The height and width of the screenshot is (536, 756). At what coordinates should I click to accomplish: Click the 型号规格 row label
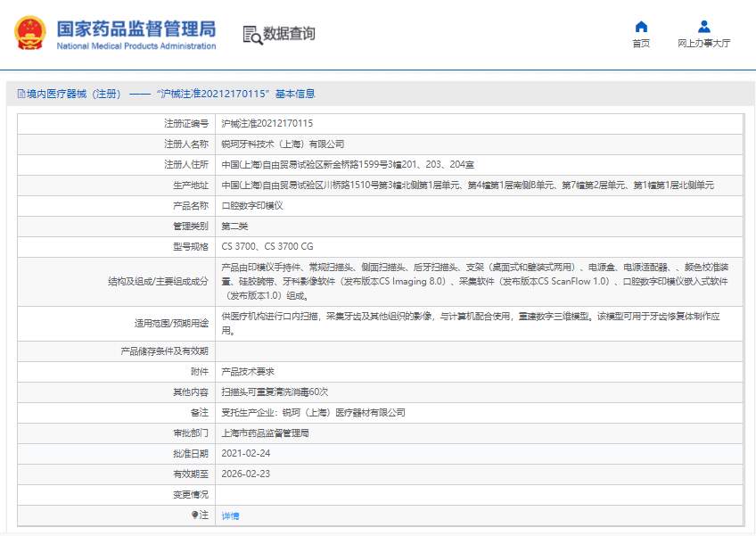pyautogui.click(x=191, y=246)
